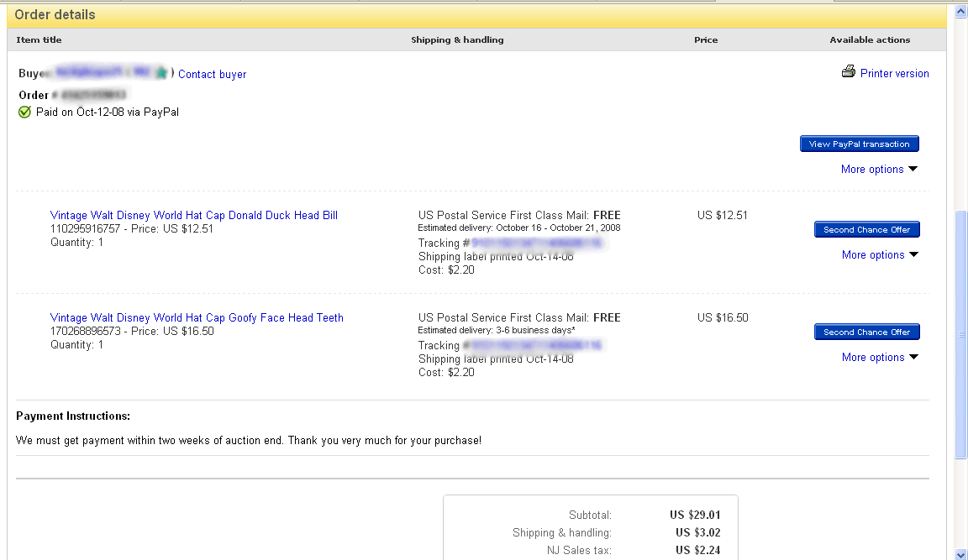Image resolution: width=968 pixels, height=560 pixels.
Task: Click Second Chance Offer for Donald Duck hat
Action: 867,229
